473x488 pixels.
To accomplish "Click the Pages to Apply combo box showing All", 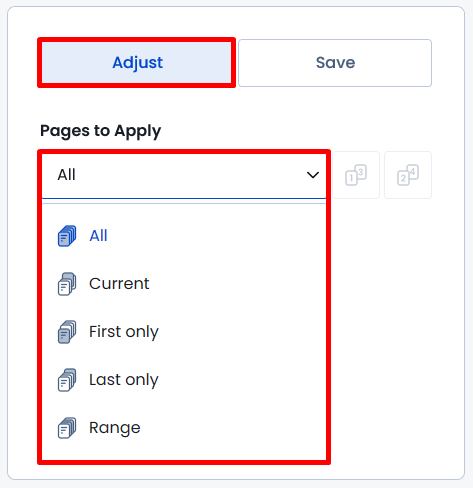I will coord(184,175).
